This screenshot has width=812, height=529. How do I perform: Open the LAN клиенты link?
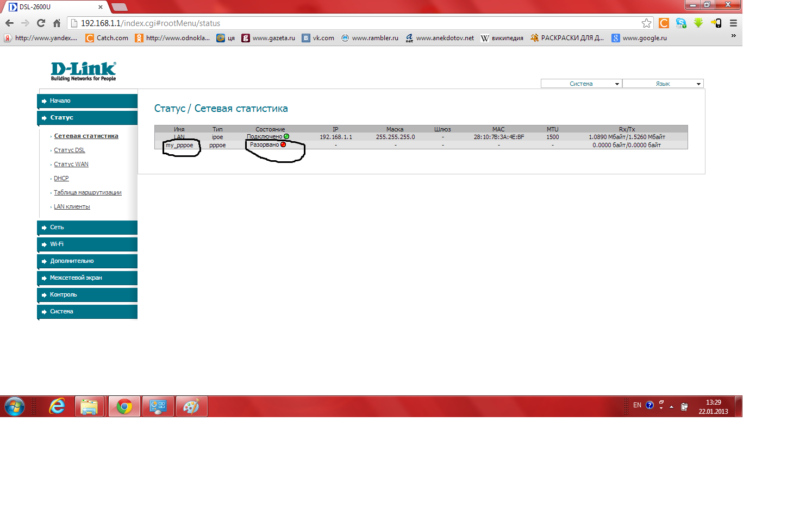point(72,206)
